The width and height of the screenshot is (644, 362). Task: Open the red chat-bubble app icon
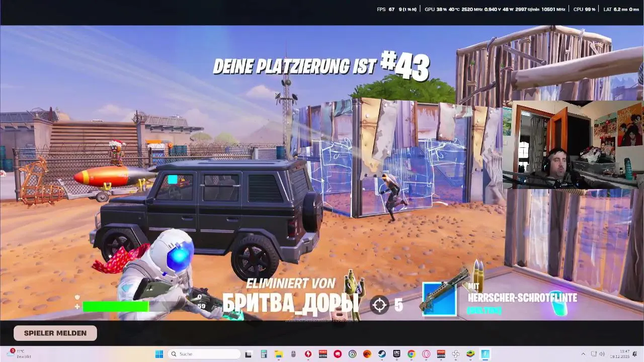pos(338,354)
